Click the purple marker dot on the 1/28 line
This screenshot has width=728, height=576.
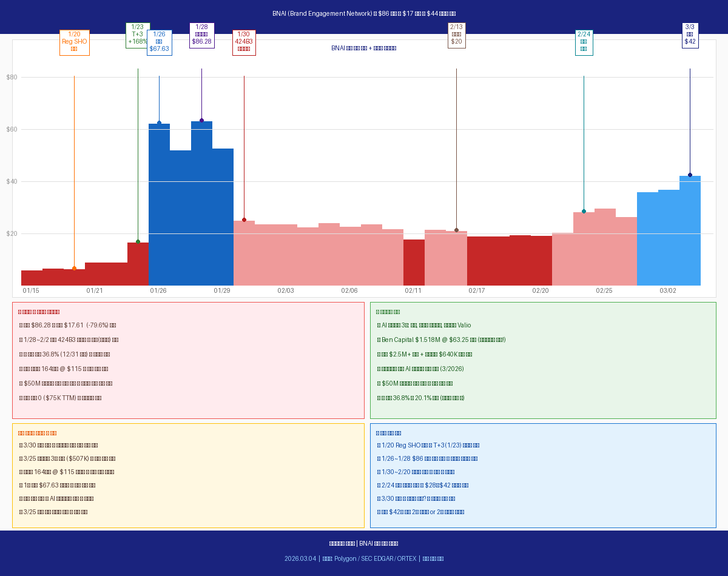[x=201, y=121]
